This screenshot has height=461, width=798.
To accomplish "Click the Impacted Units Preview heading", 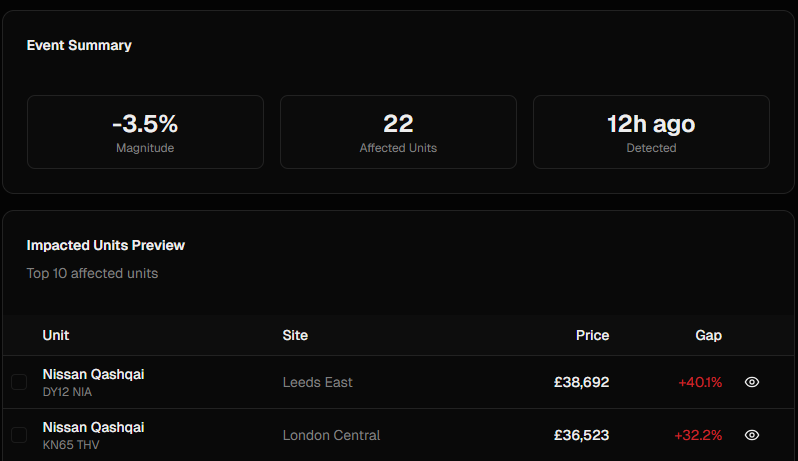I will (105, 245).
